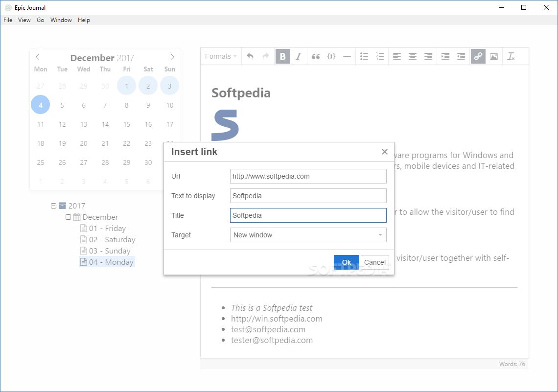This screenshot has width=558, height=392.
Task: Select December 1 in the calendar
Action: click(126, 86)
